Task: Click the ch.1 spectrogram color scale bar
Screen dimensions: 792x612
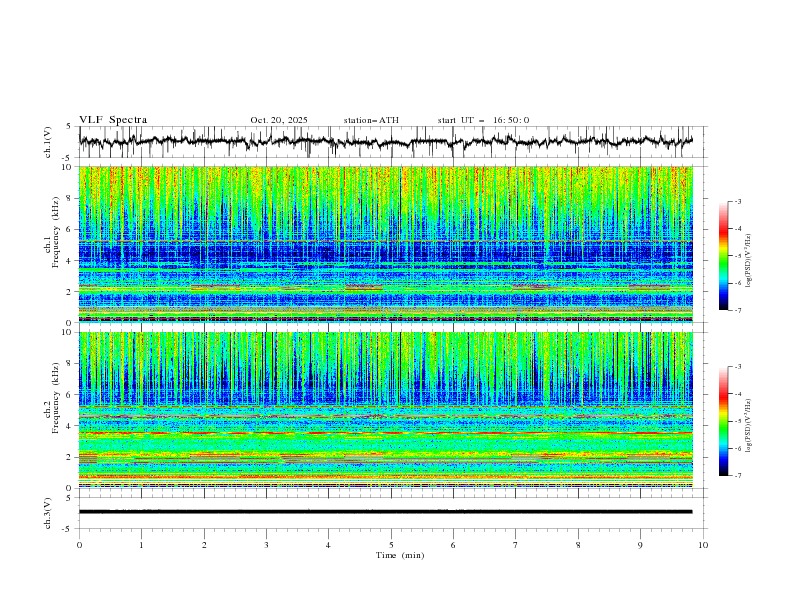Action: tap(723, 256)
